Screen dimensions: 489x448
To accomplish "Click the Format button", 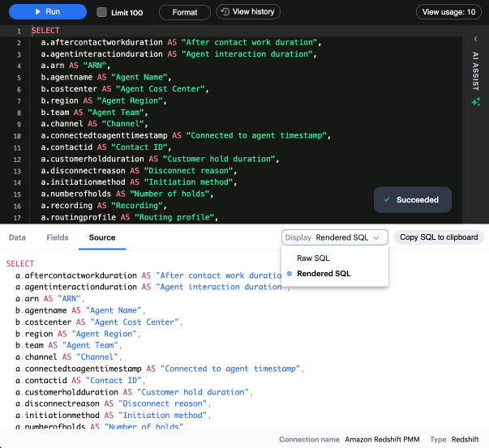I will [185, 12].
